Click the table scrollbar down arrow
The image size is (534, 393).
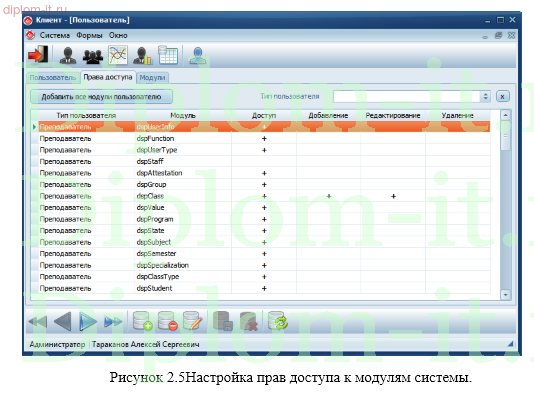tap(505, 295)
